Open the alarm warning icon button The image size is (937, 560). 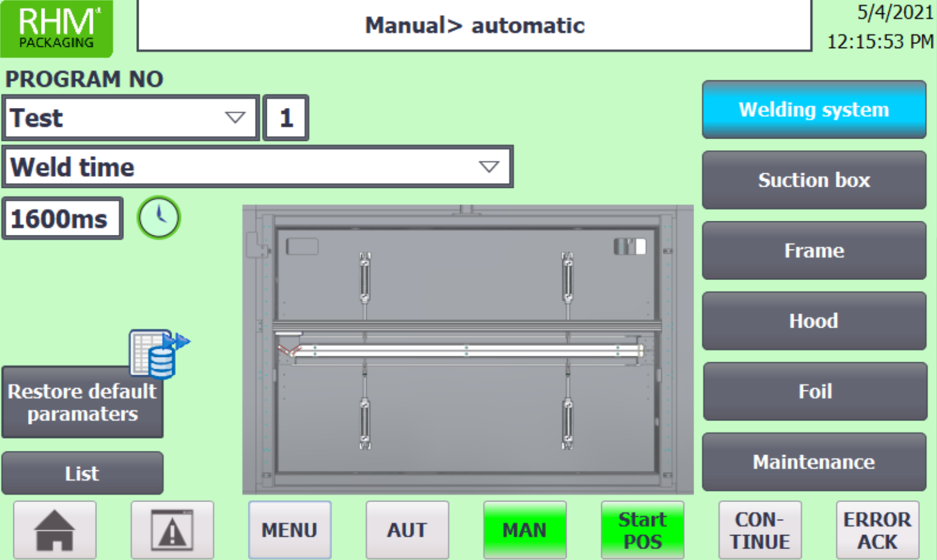tap(172, 529)
